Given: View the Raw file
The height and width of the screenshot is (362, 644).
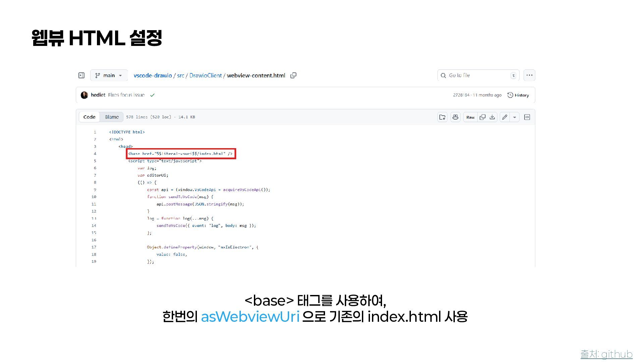Looking at the screenshot, I should click(470, 117).
